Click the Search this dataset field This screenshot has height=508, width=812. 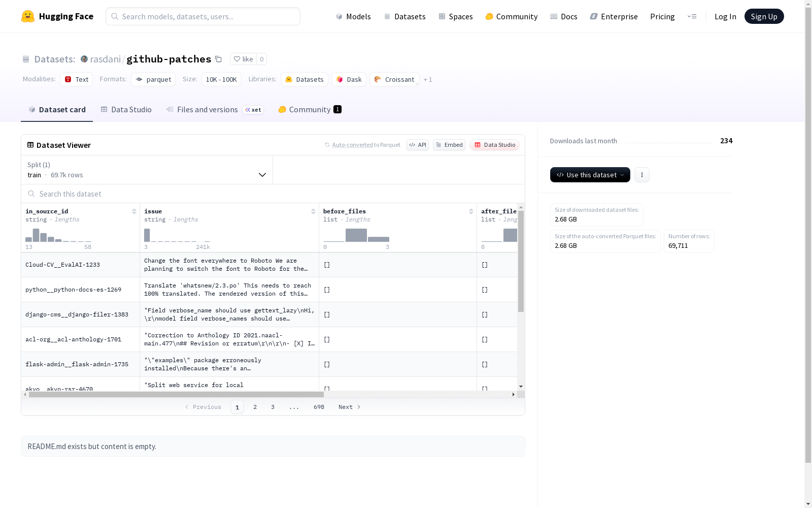[x=273, y=194]
